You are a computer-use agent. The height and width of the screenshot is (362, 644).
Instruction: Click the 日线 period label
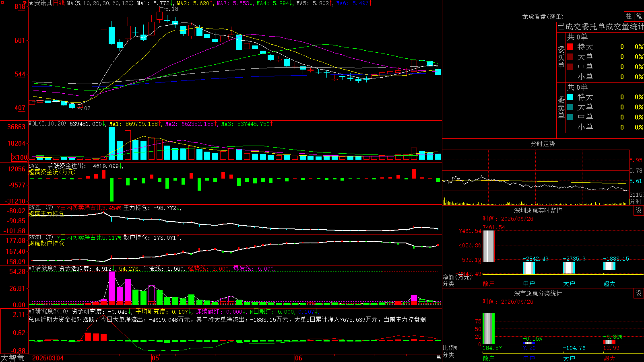tap(59, 3)
